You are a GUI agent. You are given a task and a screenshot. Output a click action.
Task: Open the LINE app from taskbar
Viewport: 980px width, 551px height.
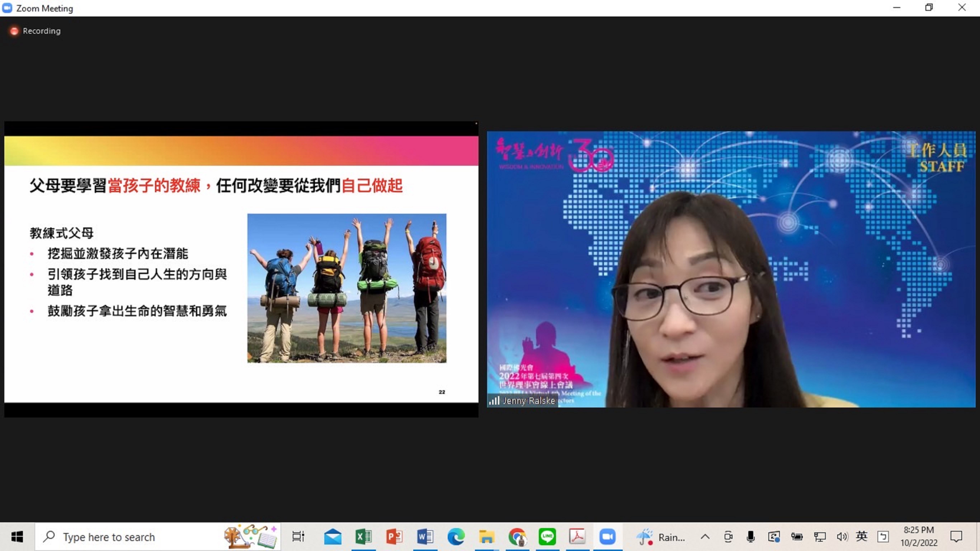tap(547, 537)
